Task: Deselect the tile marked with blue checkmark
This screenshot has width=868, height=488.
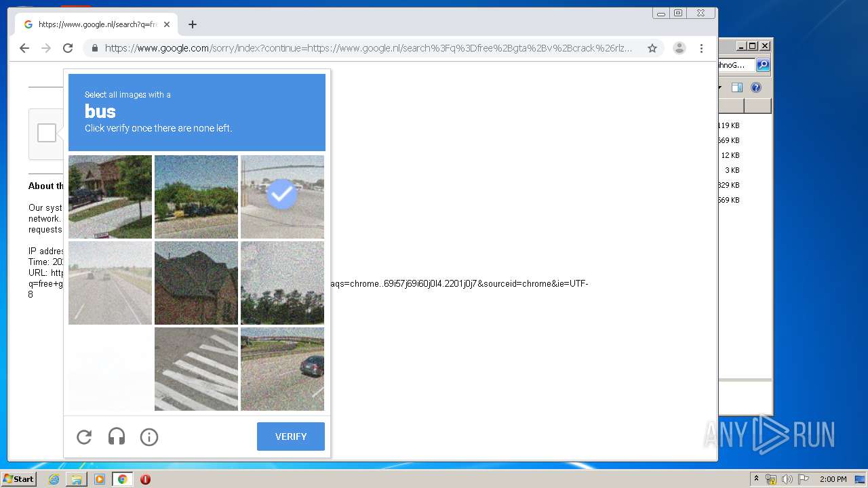Action: pyautogui.click(x=282, y=197)
